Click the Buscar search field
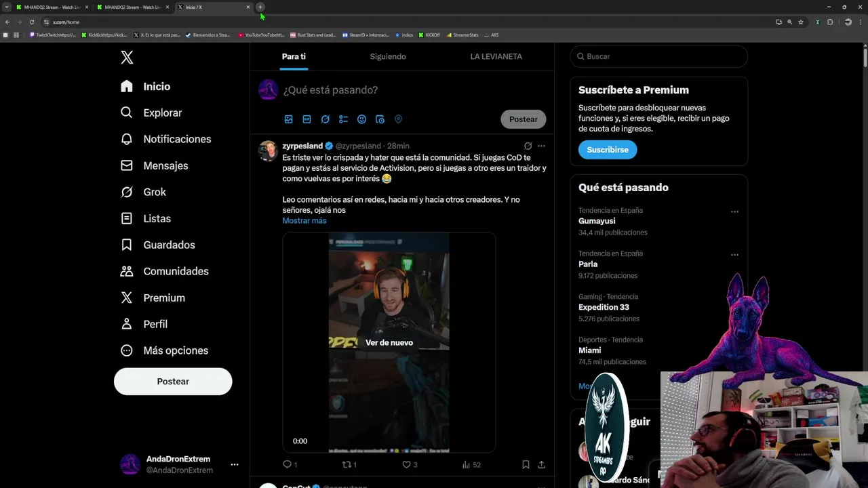This screenshot has width=868, height=488. tap(659, 56)
